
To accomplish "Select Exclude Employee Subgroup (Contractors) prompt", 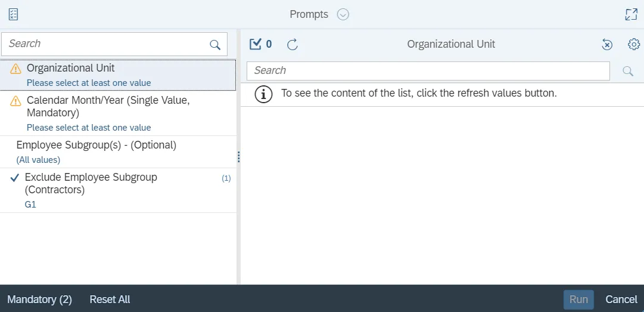I will (118, 190).
